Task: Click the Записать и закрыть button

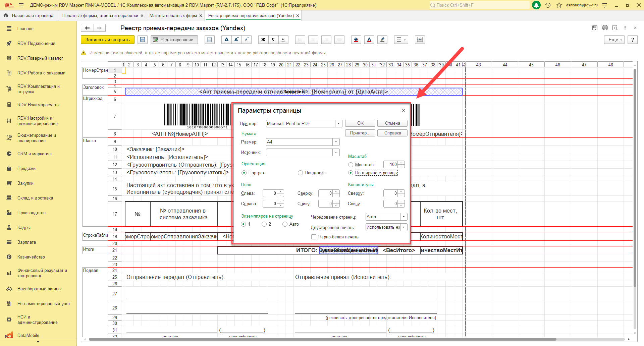Action: [x=107, y=40]
